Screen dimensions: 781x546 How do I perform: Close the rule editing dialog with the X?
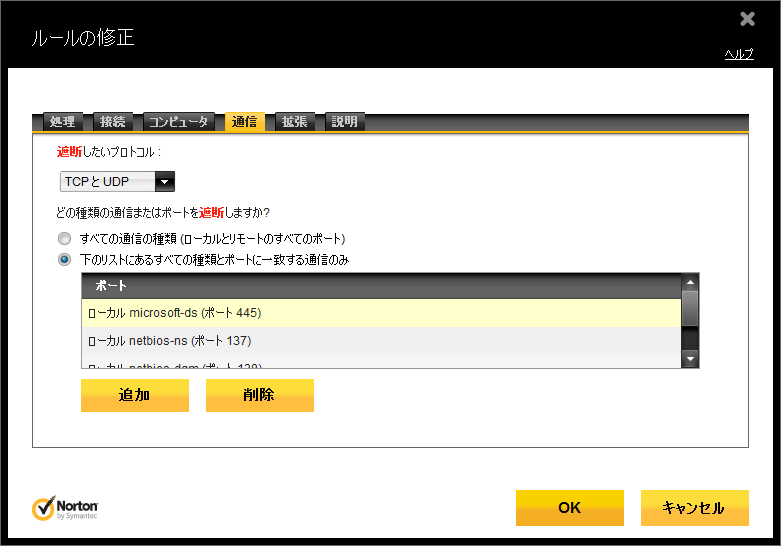(747, 19)
